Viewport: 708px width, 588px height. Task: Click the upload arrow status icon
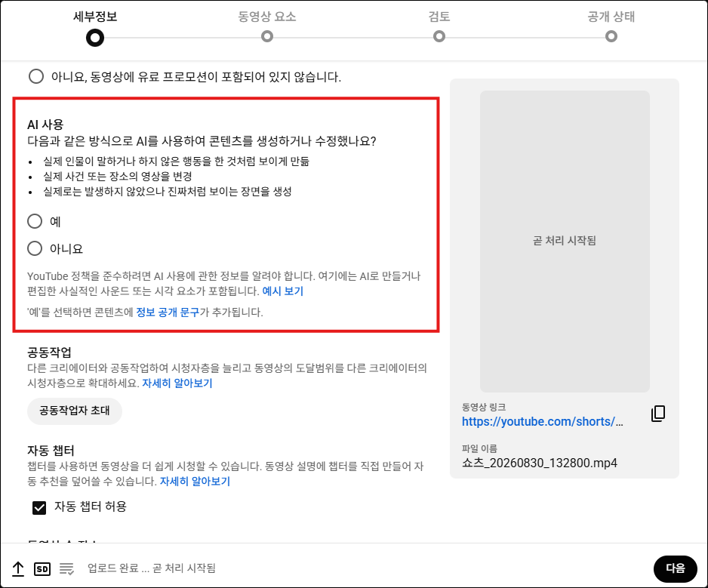18,568
